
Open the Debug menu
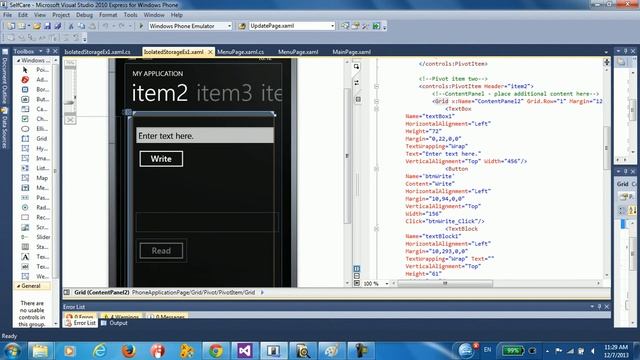point(84,15)
